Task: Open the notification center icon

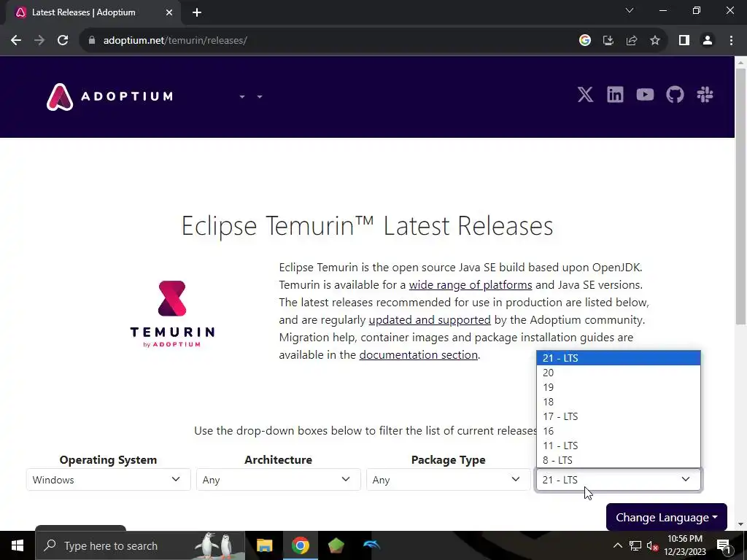Action: pyautogui.click(x=723, y=545)
